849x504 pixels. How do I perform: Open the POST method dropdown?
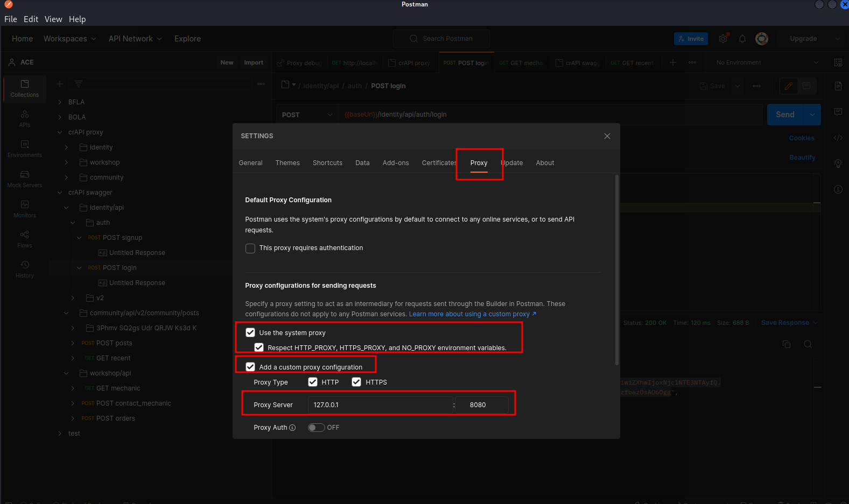(x=307, y=115)
